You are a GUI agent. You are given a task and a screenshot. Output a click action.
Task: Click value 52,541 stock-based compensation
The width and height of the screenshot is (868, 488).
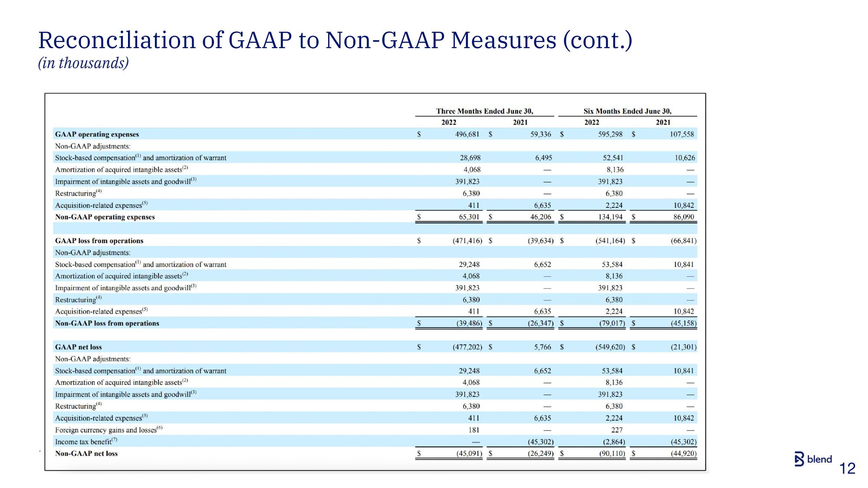pos(613,158)
